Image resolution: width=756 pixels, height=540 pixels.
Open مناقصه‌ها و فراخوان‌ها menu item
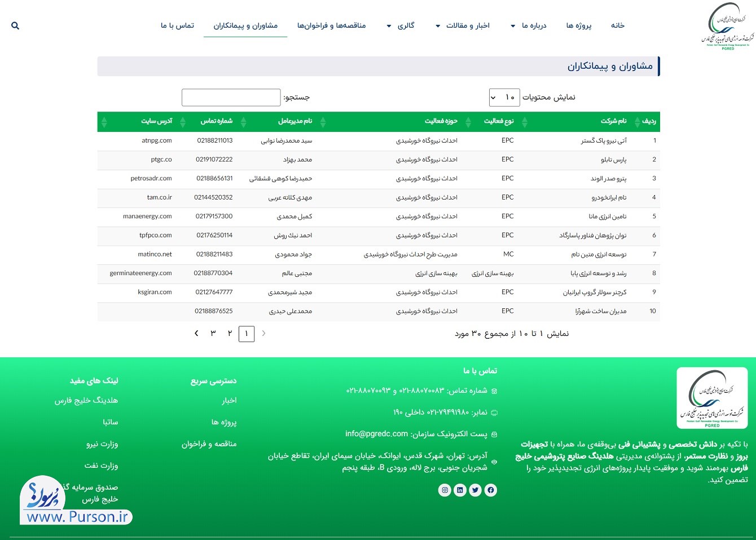[x=332, y=25]
